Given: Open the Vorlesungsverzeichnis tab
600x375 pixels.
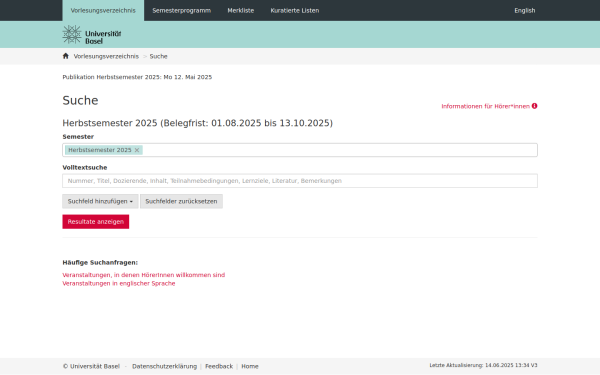Looking at the screenshot, I should 103,10.
